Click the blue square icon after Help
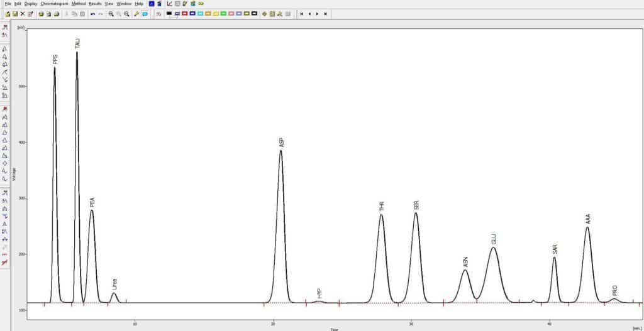 click(152, 4)
